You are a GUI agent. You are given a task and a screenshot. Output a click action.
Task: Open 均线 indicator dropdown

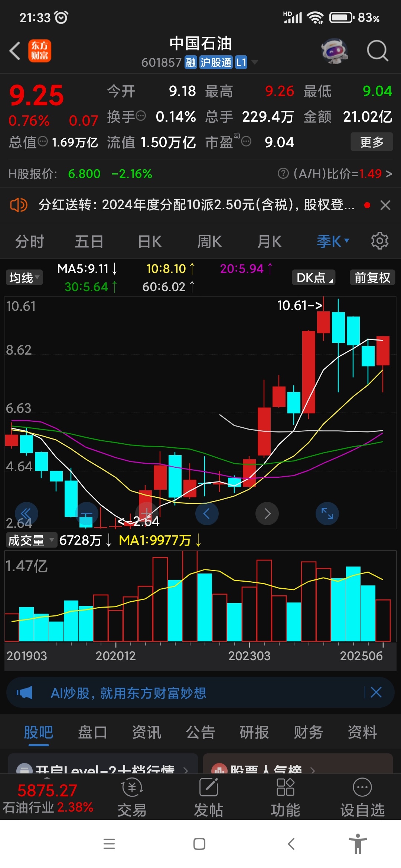[x=24, y=277]
